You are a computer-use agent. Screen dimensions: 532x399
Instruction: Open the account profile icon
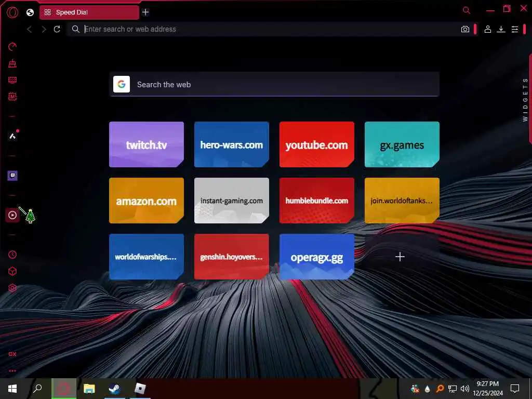[x=487, y=29]
